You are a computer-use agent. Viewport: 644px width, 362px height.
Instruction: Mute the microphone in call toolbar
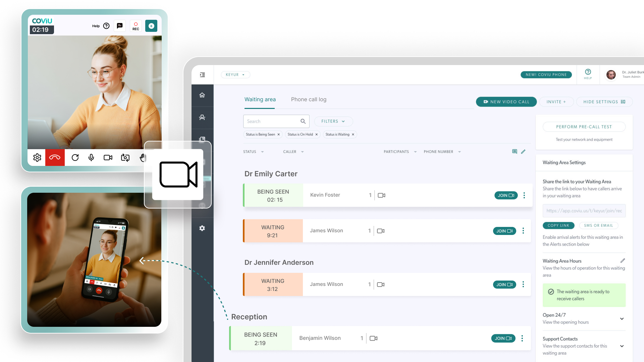click(91, 158)
